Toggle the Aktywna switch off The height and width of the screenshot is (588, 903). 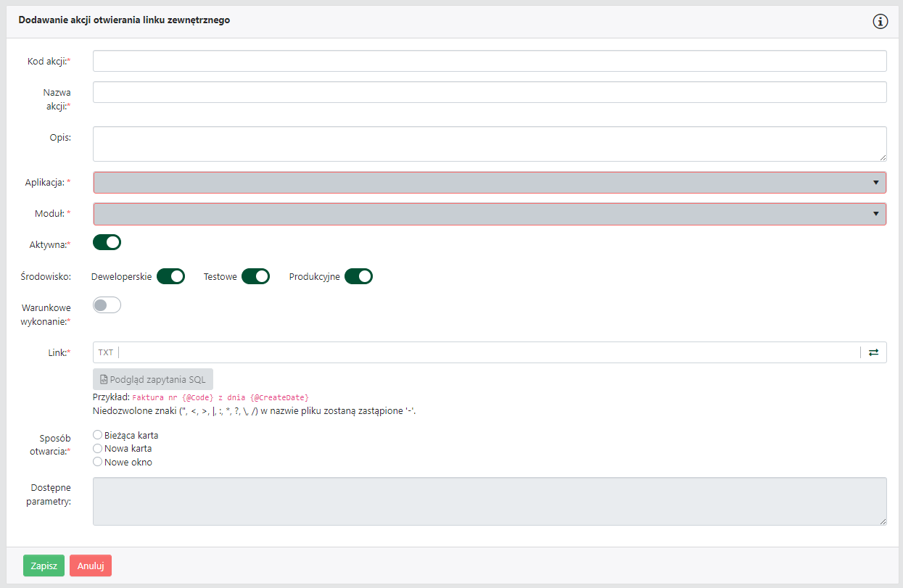[x=107, y=242]
